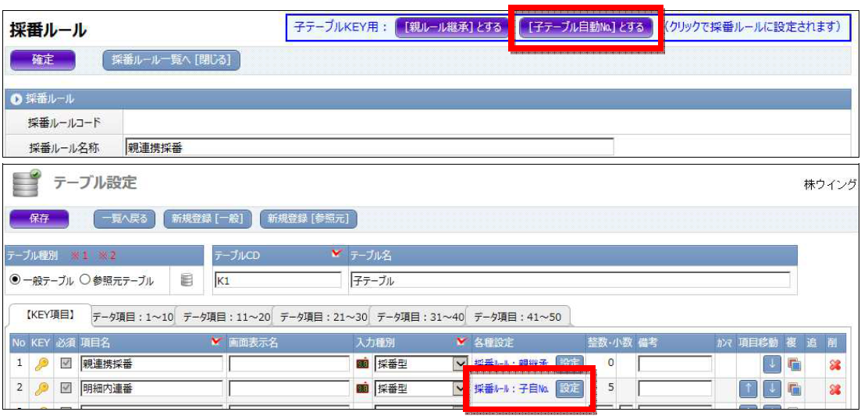868x419 pixels.
Task: Move row 2 (明細内連番) up with arrow
Action: (x=748, y=388)
